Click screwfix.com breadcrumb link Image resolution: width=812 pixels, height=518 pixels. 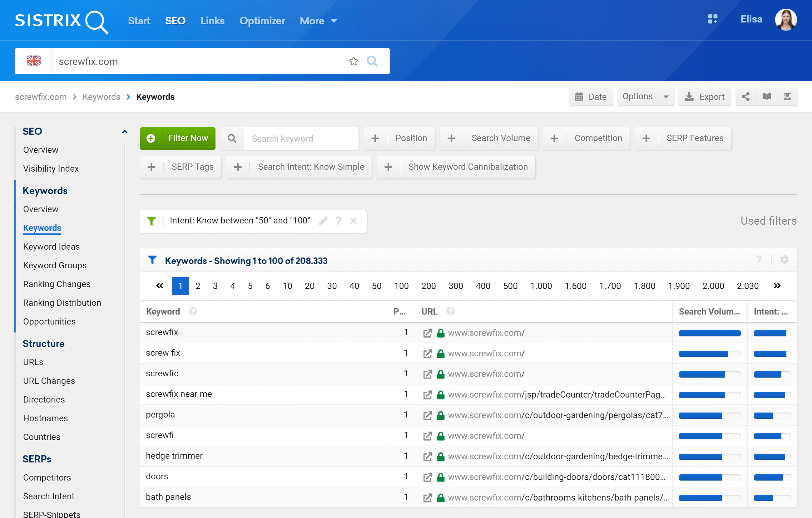(x=41, y=97)
